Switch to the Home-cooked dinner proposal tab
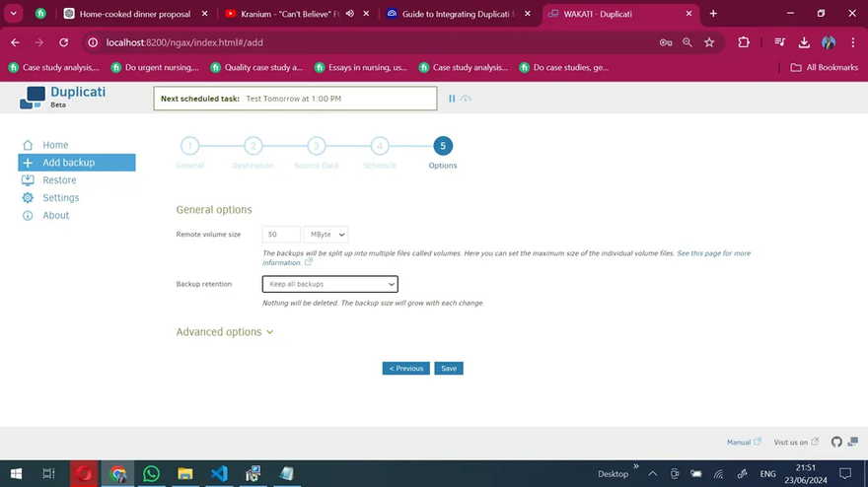The width and height of the screenshot is (868, 487). click(134, 14)
